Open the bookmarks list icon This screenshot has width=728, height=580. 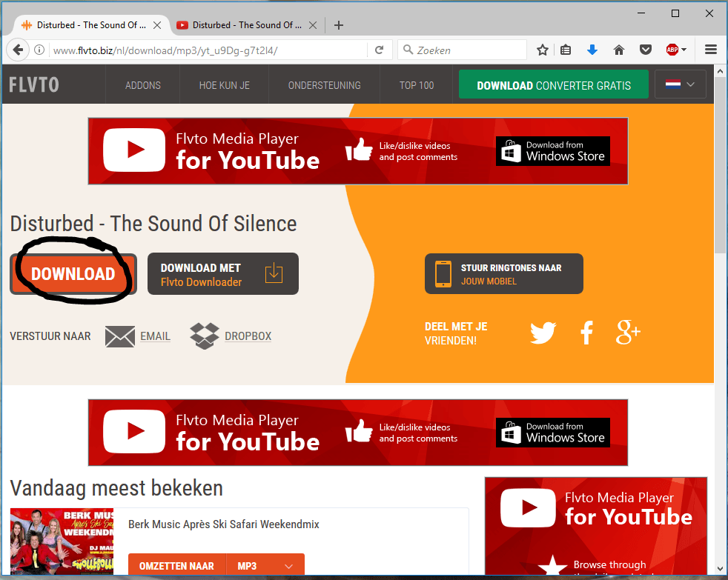(566, 50)
